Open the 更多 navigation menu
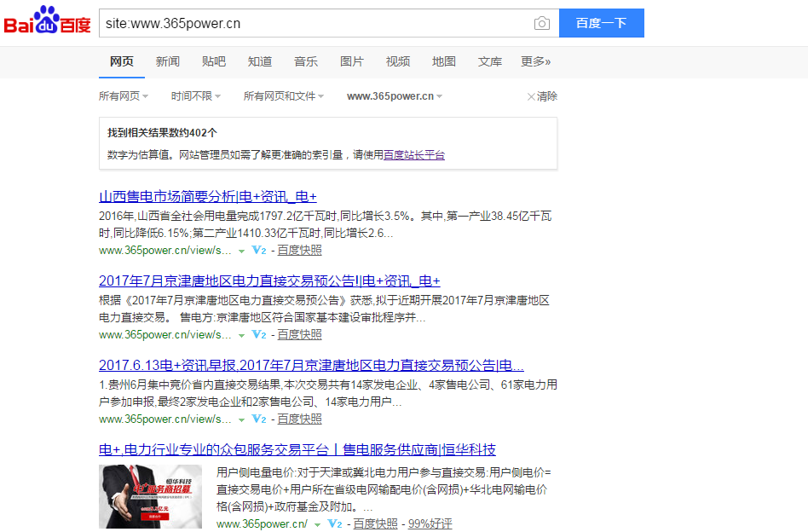Screen dimensions: 808x532 tap(535, 61)
